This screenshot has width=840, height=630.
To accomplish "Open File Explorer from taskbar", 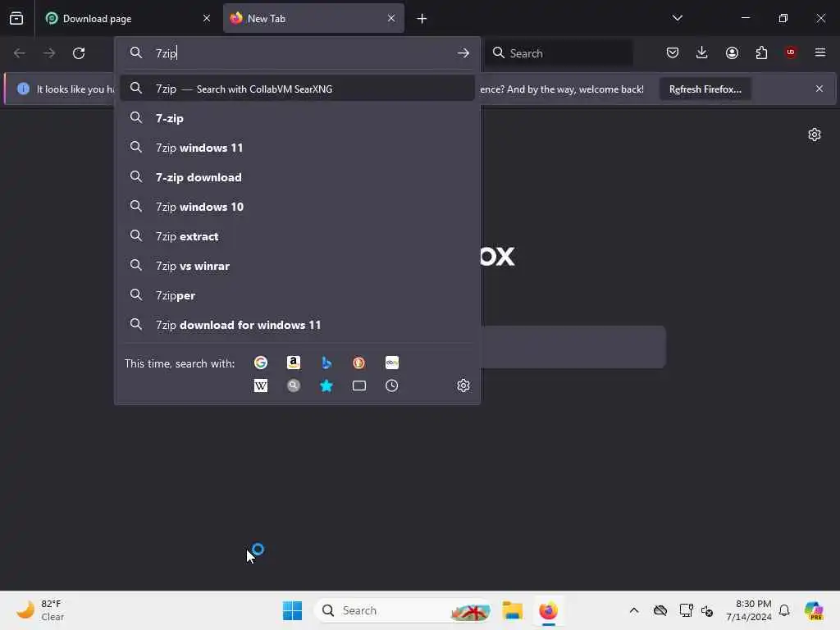I will (513, 610).
